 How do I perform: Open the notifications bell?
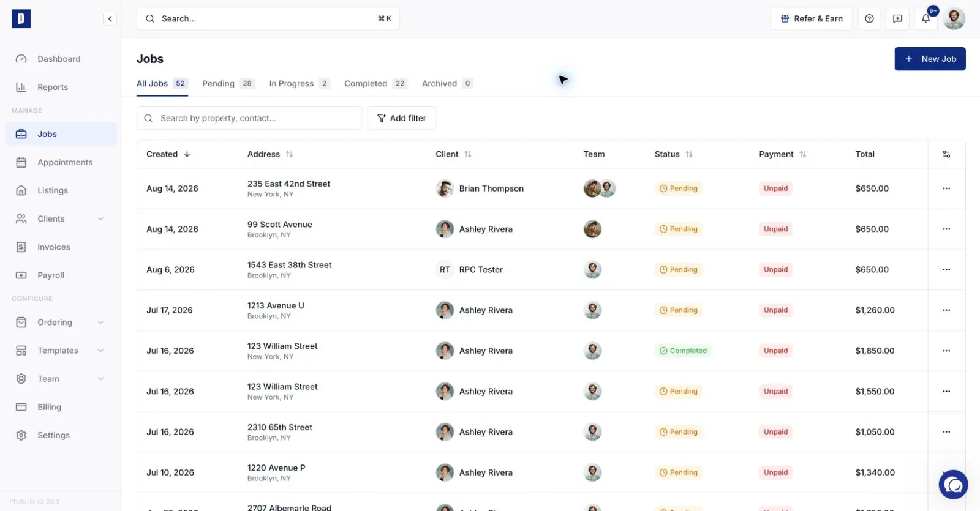(926, 19)
